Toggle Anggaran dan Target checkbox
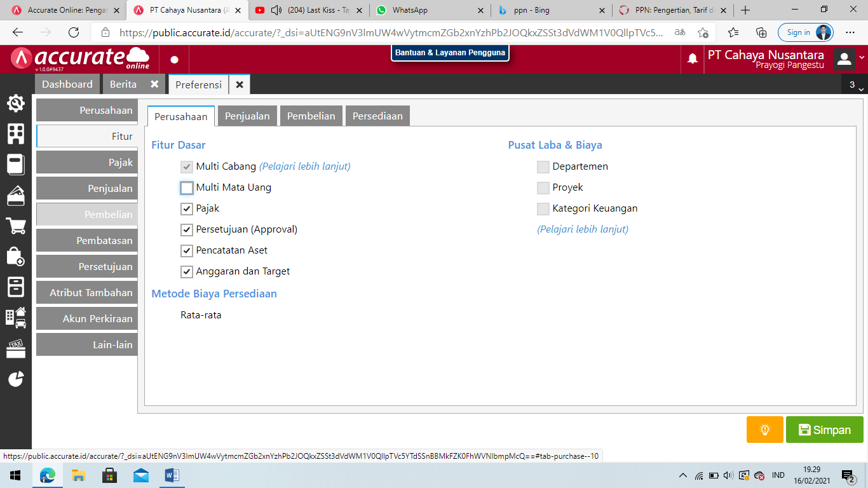The width and height of the screenshot is (868, 488). (187, 272)
